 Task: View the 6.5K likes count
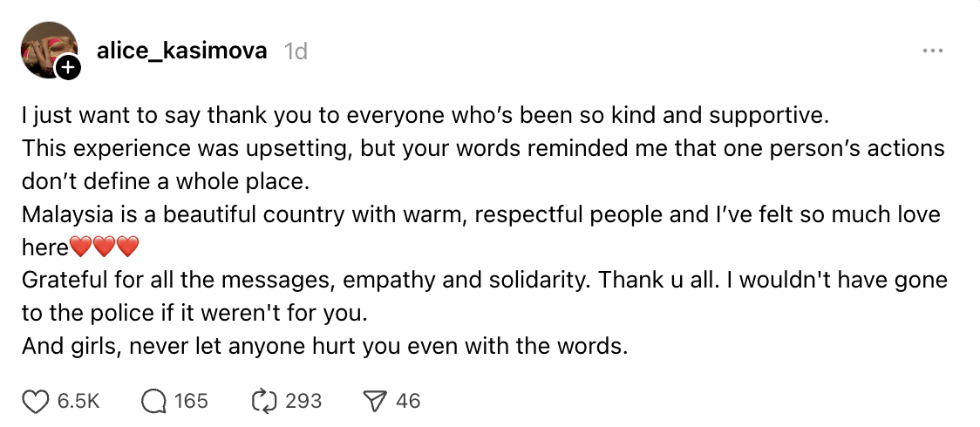[78, 401]
